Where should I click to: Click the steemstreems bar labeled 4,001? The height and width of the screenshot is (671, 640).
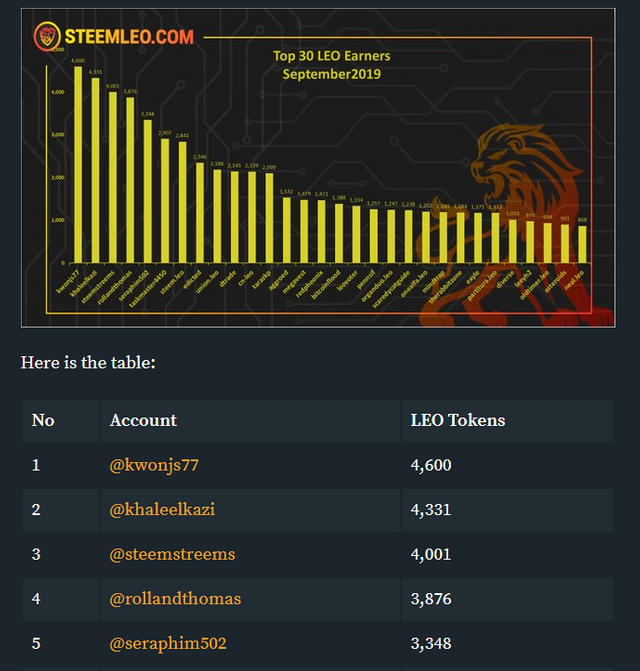tap(113, 177)
